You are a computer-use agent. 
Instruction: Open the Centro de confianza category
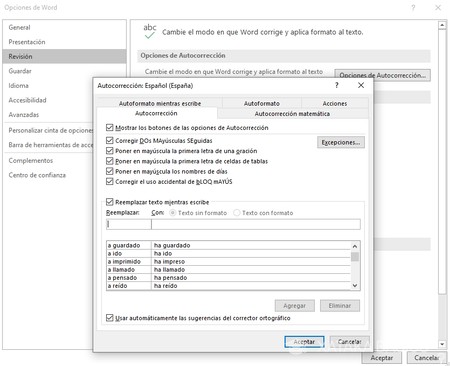click(48, 175)
